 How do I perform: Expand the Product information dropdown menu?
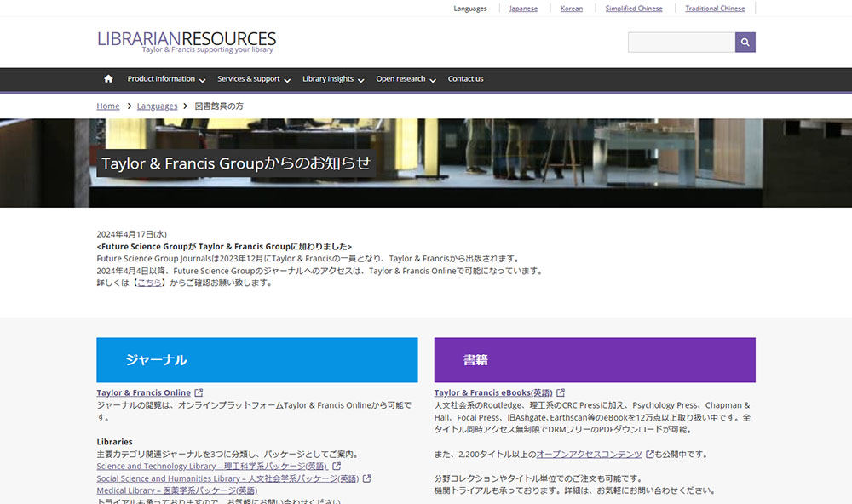tap(166, 79)
